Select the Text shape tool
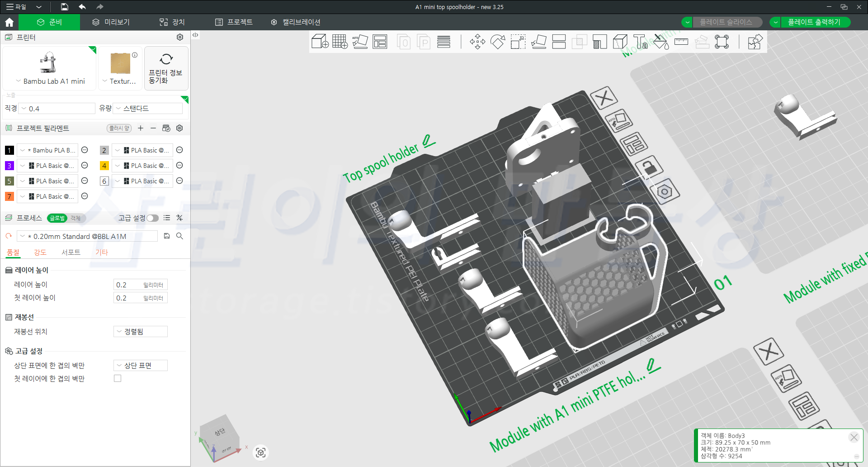 tap(640, 42)
